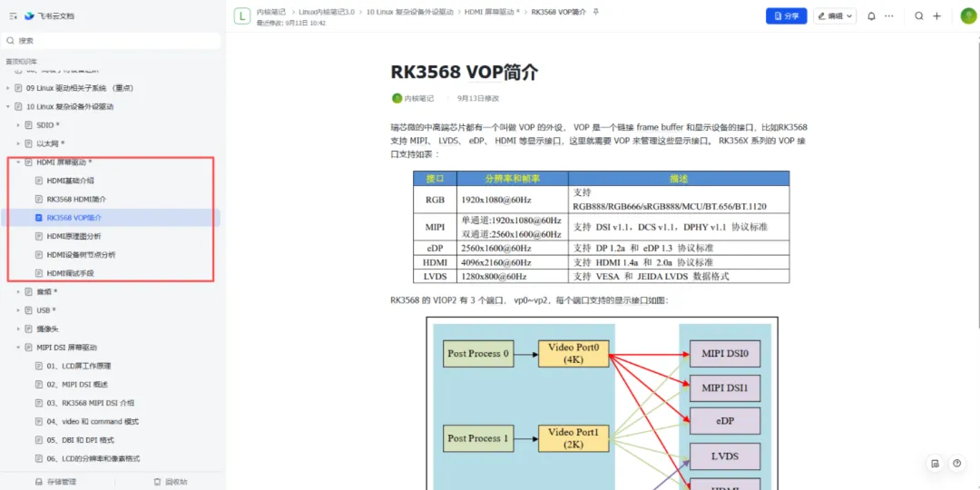Click 最近修改: 9月13日 10:42 text

click(x=291, y=23)
